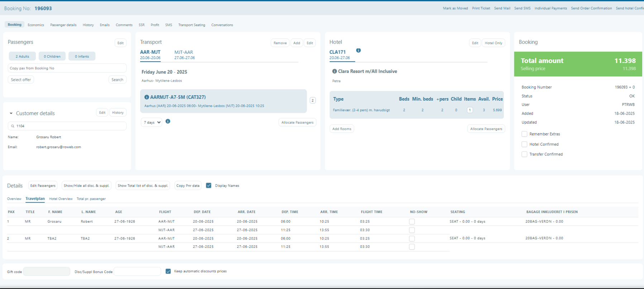Click the search magnifier in customer details field
Viewport: 644px width, 289px height.
click(13, 126)
